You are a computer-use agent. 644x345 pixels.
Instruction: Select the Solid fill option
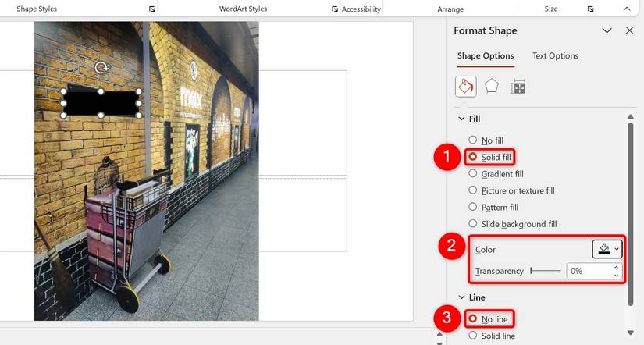coord(490,157)
